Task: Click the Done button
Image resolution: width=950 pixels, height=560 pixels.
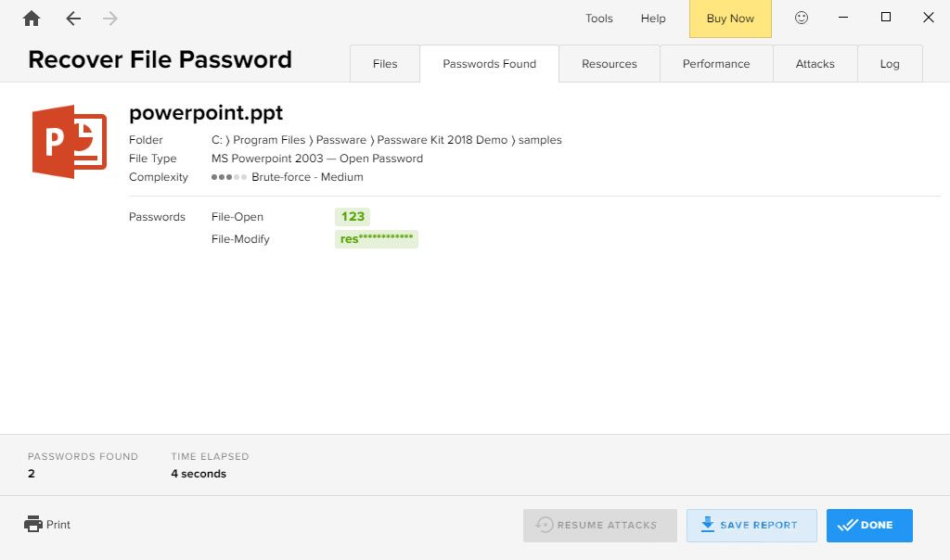Action: coord(869,525)
